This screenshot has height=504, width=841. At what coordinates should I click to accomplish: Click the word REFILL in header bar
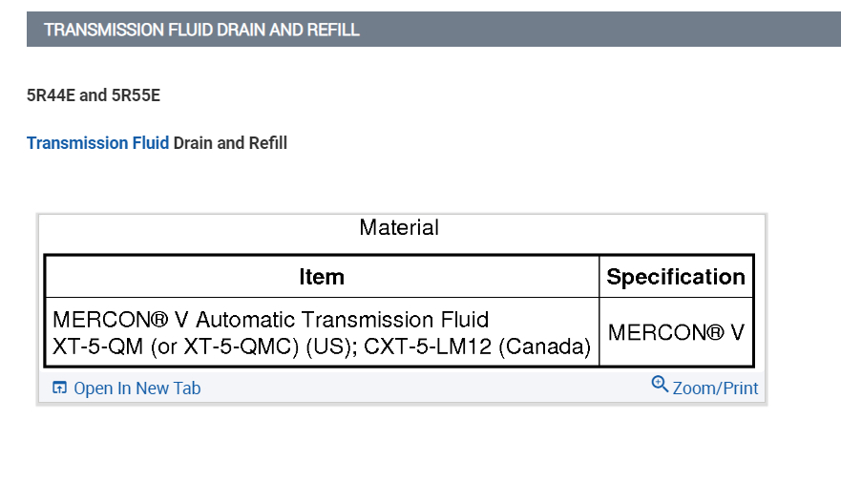click(333, 30)
